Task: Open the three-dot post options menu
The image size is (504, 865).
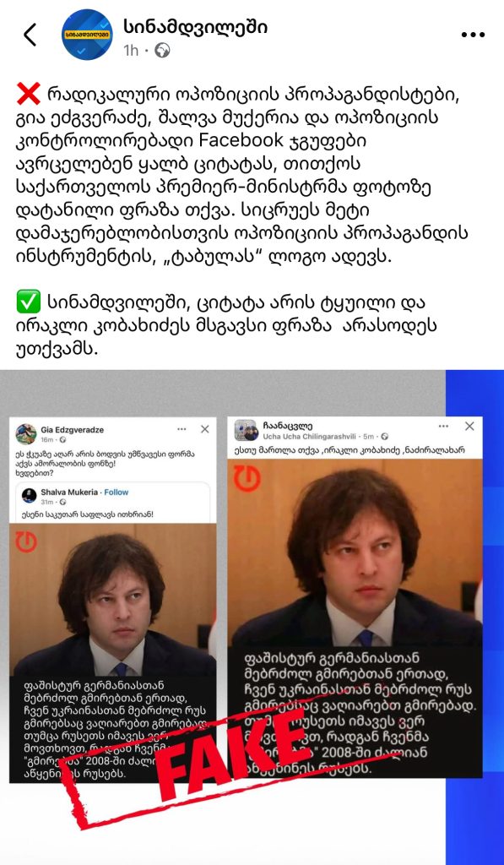Action: [x=473, y=35]
